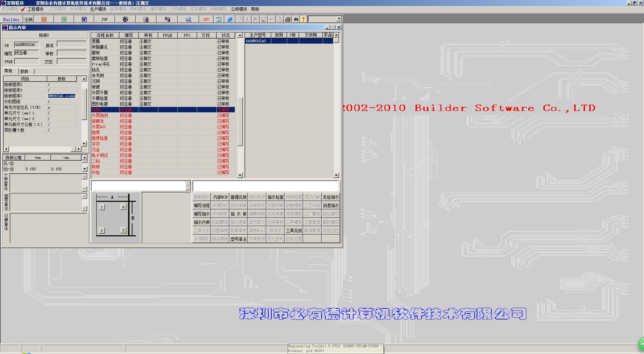Click the 发送指示 button
Screen dimensions: 644x354
click(331, 197)
